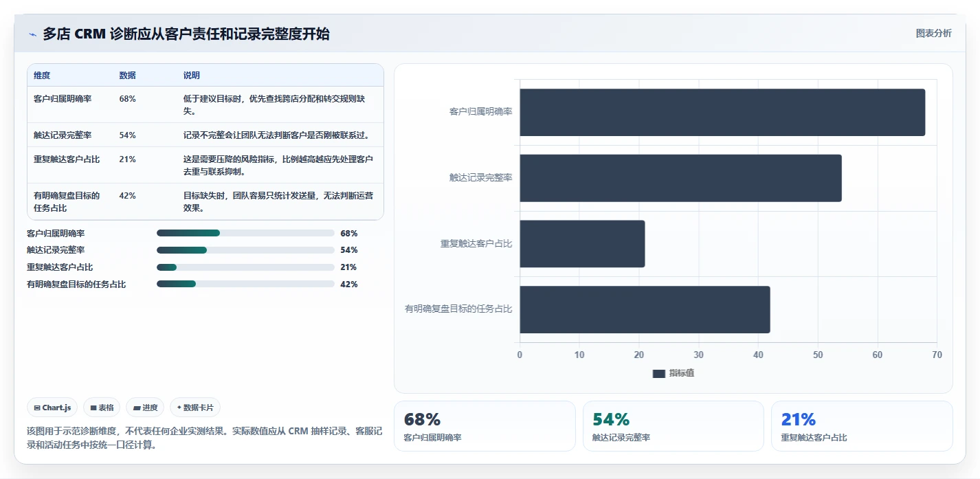Click the 触达记录完整率 cell in the table
980x479 pixels.
(x=63, y=135)
